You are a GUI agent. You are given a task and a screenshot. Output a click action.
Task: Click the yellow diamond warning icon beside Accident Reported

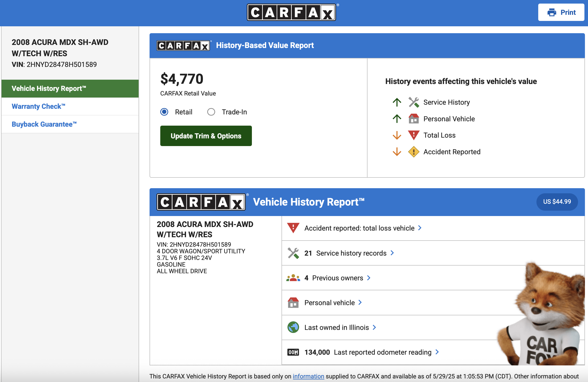click(414, 152)
